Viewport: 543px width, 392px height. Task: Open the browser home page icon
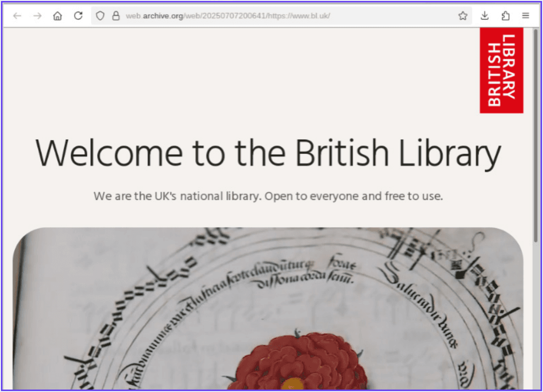click(x=57, y=16)
